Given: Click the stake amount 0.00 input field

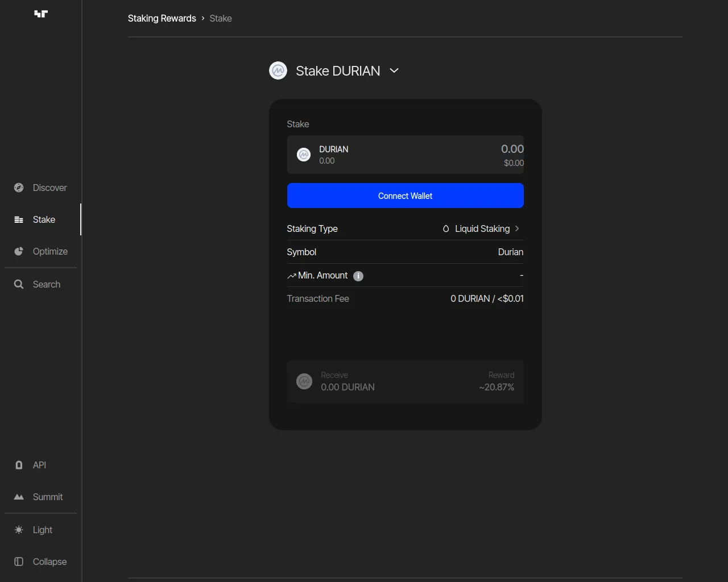Looking at the screenshot, I should pyautogui.click(x=512, y=149).
